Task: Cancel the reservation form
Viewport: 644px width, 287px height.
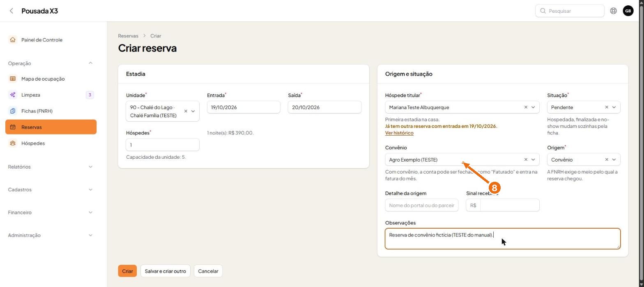Action: coord(208,271)
